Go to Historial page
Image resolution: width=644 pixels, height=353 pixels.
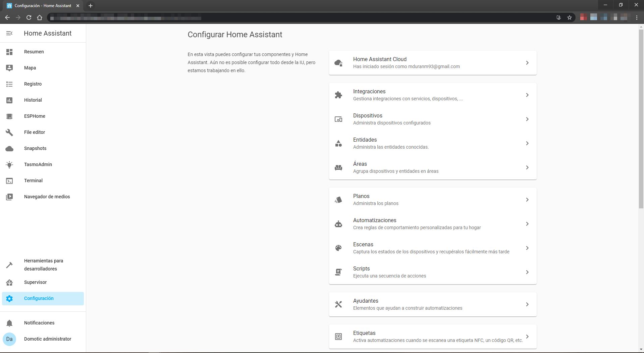coord(33,100)
